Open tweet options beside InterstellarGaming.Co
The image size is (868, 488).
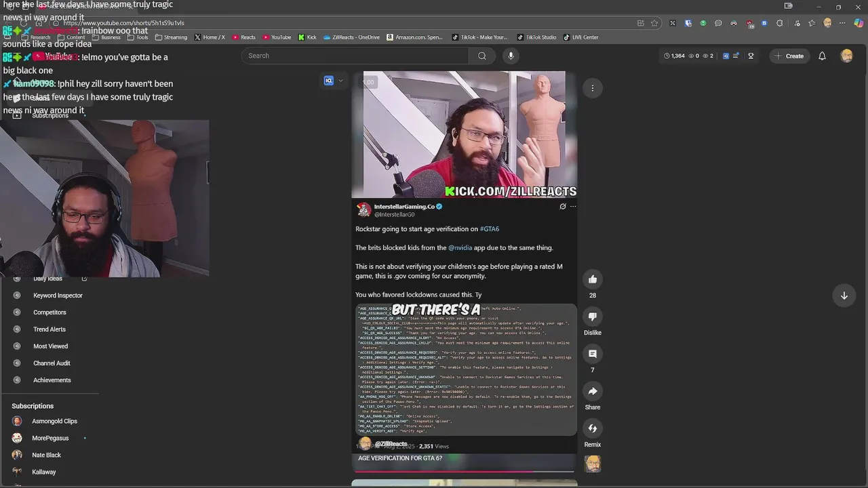573,207
